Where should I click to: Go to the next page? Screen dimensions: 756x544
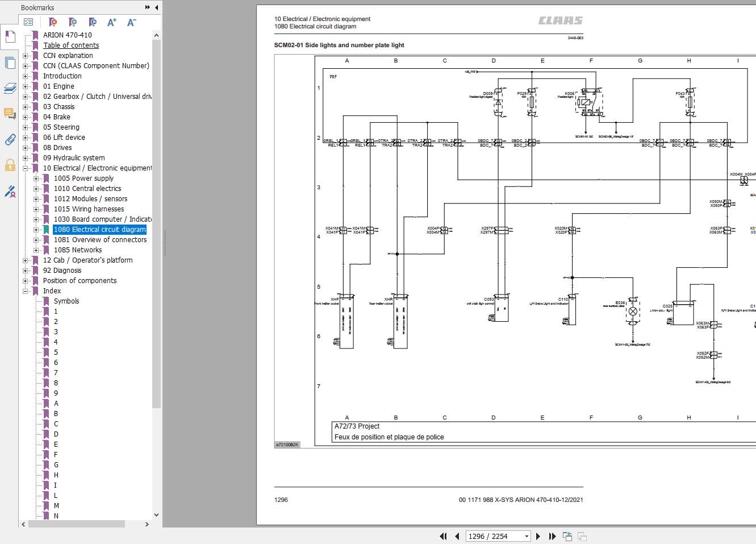point(538,536)
